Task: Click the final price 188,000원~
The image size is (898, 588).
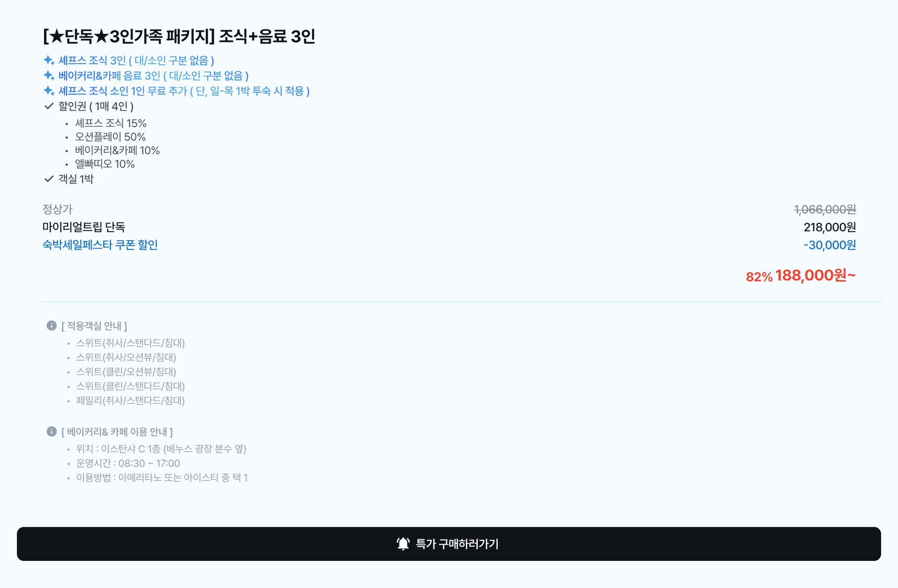Action: tap(815, 275)
